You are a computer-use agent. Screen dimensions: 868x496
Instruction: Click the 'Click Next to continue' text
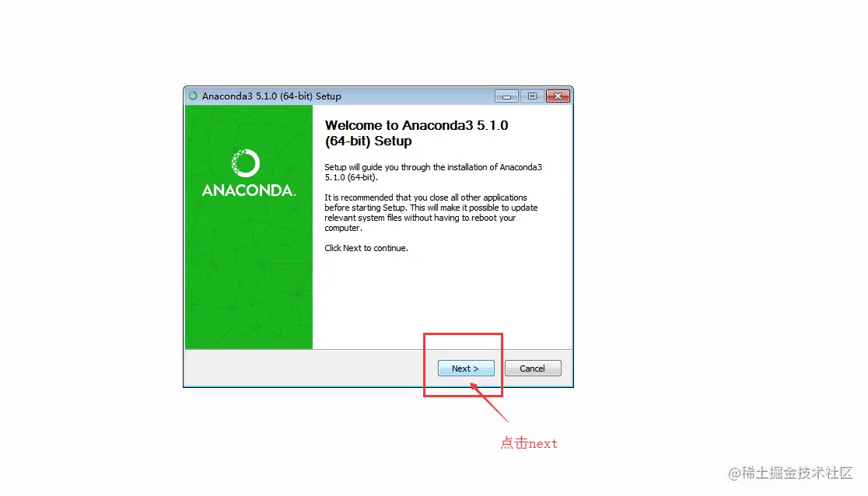[x=366, y=248]
